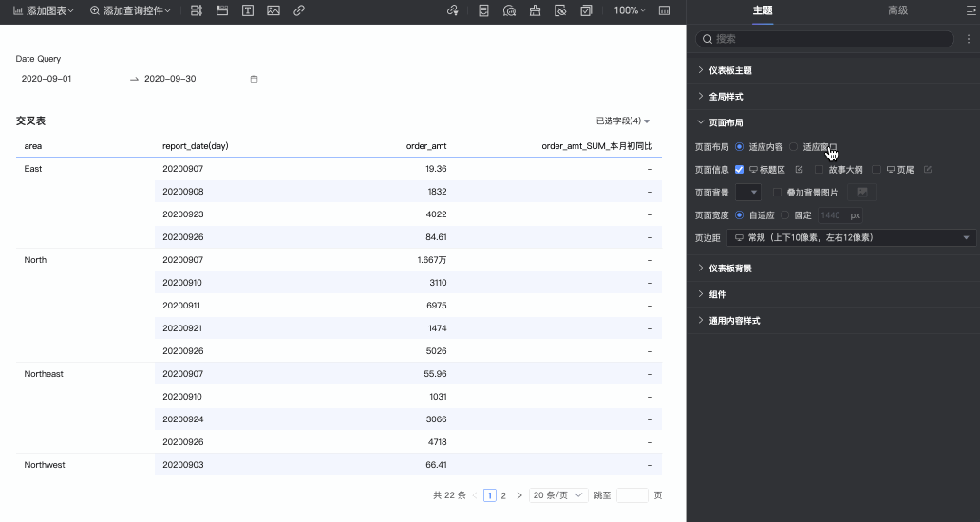Click the embedded link chain icon
Screen dimensions: 980x522
[x=299, y=10]
